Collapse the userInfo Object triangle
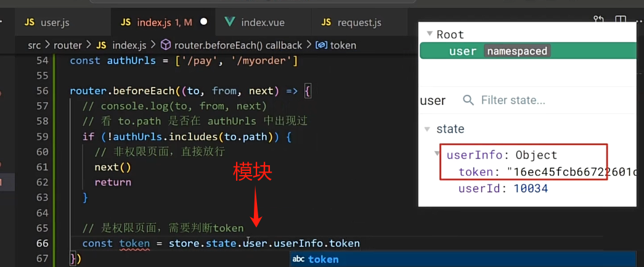 437,153
